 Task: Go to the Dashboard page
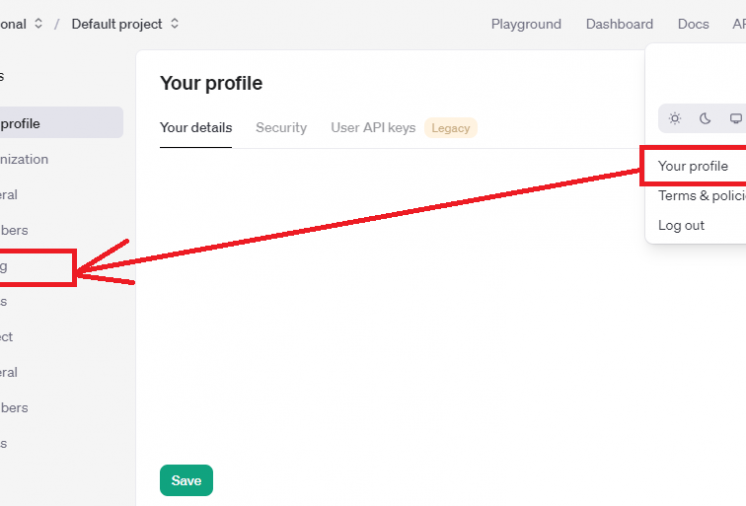click(619, 24)
